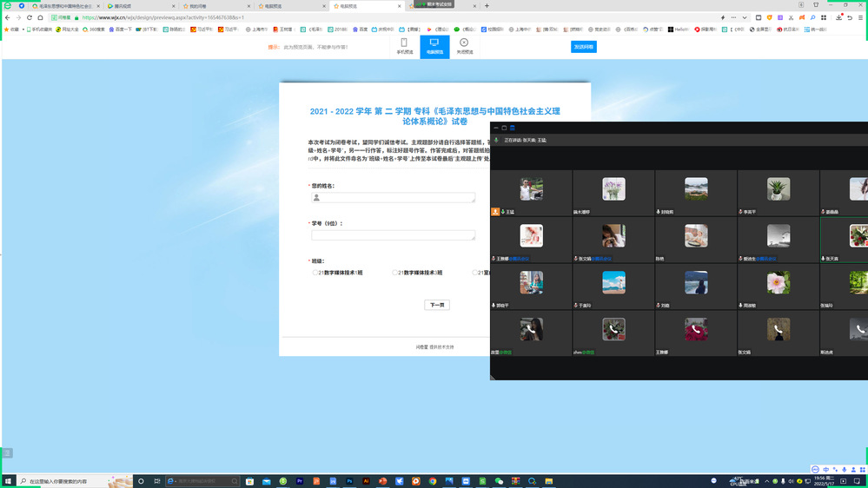868x488 pixels.
Task: Open WeChat from the Windows taskbar
Action: coord(499,481)
